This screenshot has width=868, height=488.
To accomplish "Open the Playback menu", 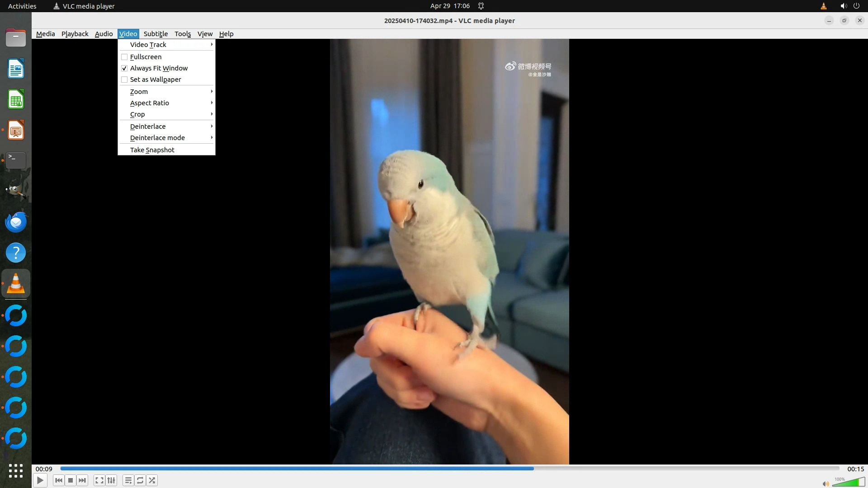I will [x=75, y=34].
